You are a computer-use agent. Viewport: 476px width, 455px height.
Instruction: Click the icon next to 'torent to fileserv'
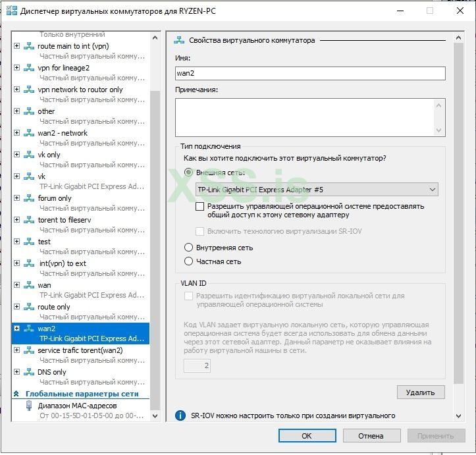pos(29,220)
